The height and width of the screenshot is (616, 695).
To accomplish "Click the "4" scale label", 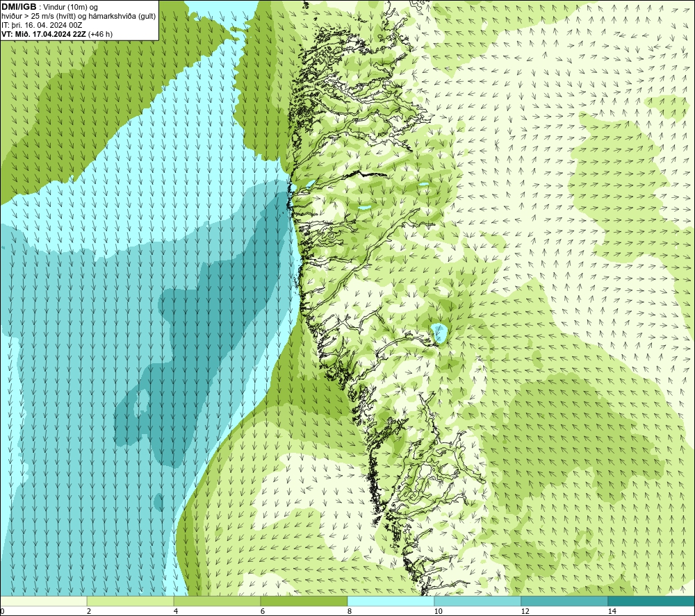I will pyautogui.click(x=176, y=611).
